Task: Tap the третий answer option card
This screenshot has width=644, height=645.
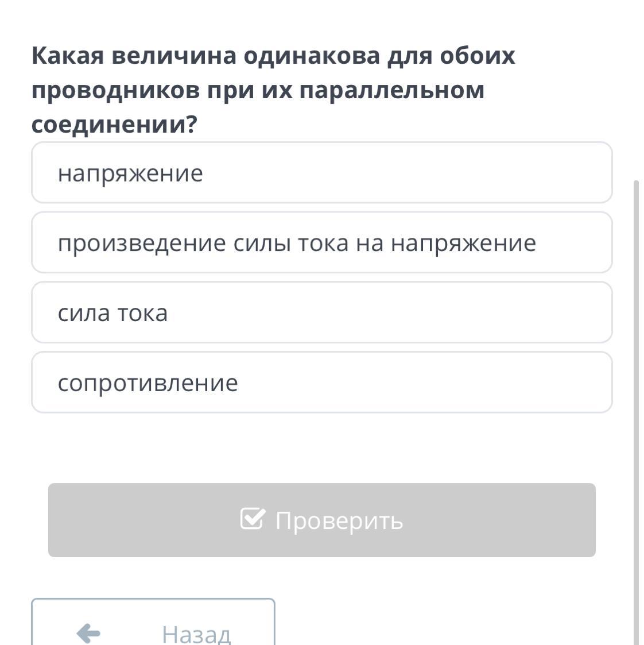Action: 321,312
